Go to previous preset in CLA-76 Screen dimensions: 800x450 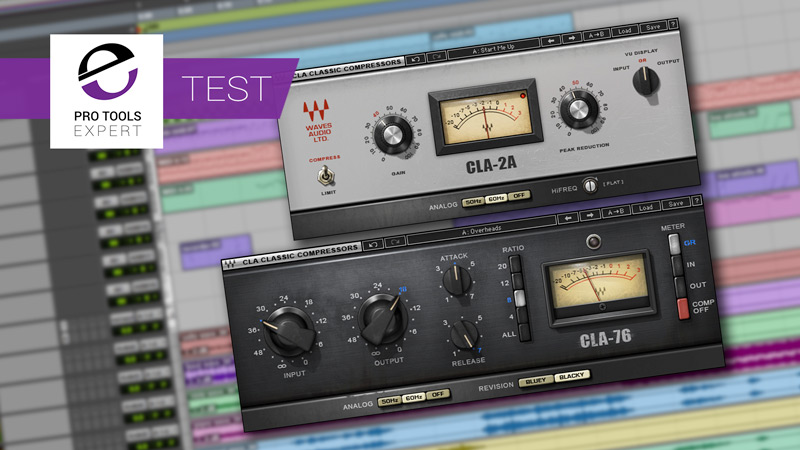coord(567,218)
